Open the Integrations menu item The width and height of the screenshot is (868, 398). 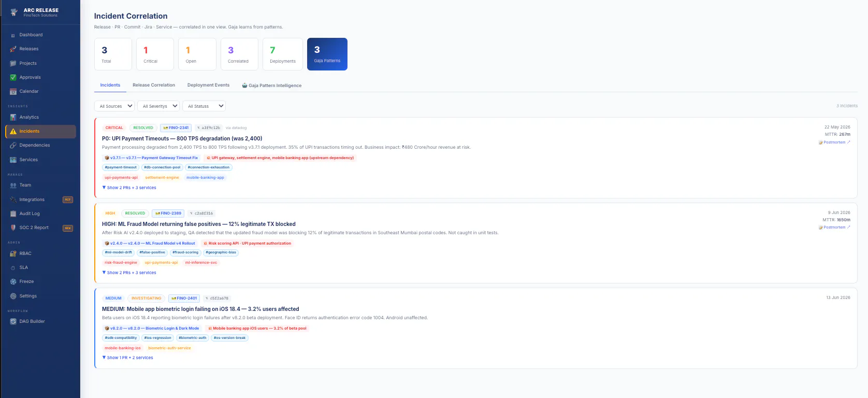pyautogui.click(x=40, y=200)
